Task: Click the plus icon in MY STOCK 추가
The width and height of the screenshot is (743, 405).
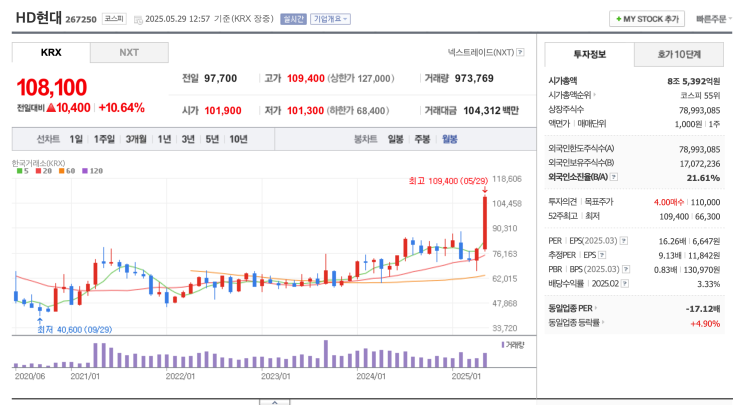Action: point(618,19)
